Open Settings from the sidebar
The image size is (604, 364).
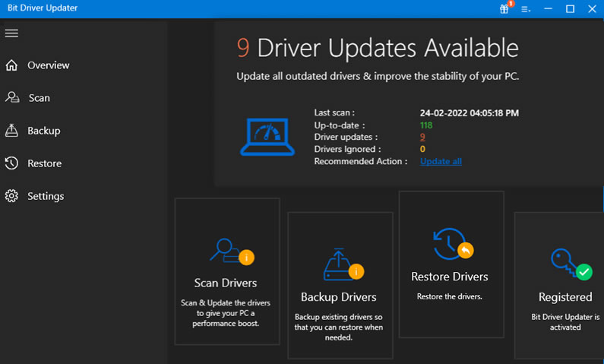pyautogui.click(x=46, y=196)
